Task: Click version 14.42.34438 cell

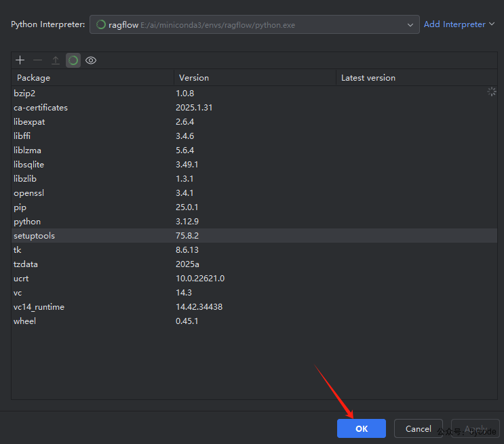Action: [199, 307]
